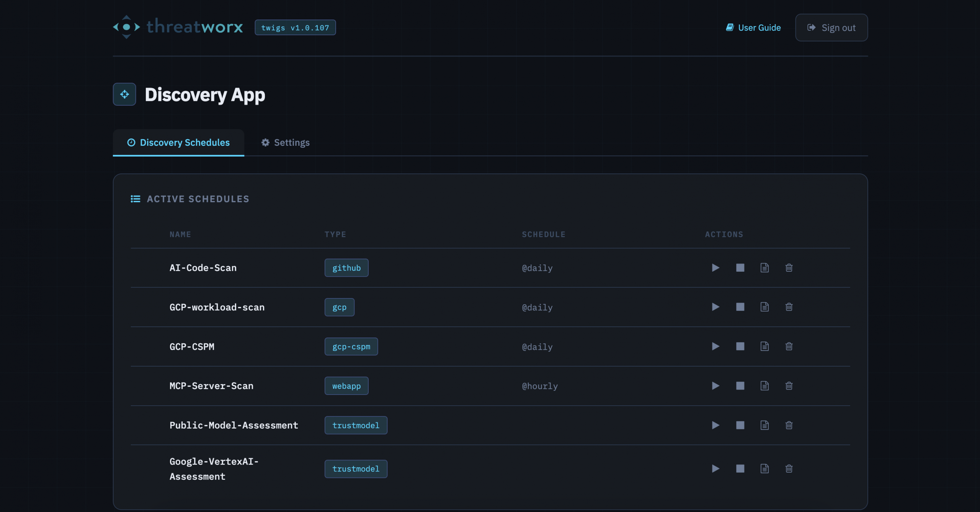The width and height of the screenshot is (980, 512).
Task: Play the GCP-CSPM schedule
Action: click(x=715, y=346)
